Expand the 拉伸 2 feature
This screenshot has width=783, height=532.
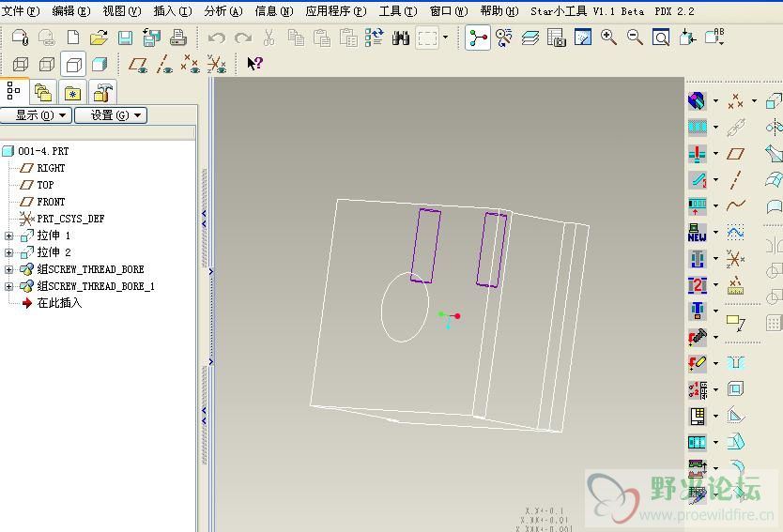pyautogui.click(x=9, y=252)
